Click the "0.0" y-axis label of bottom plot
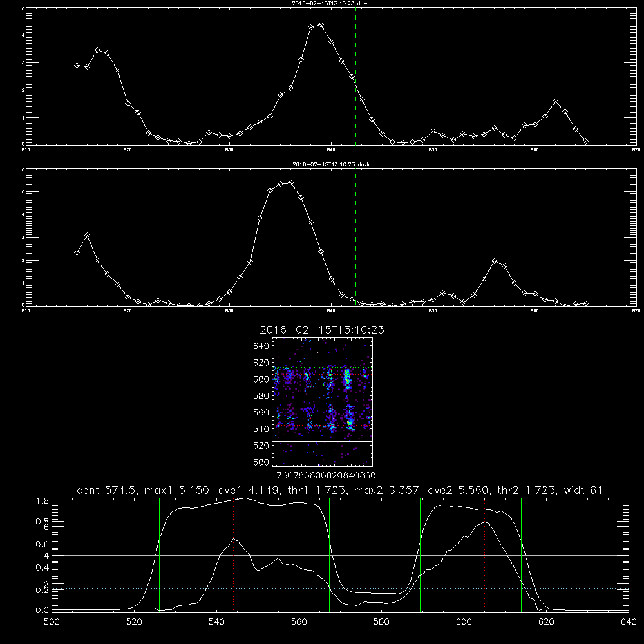Image resolution: width=644 pixels, height=644 pixels. coord(42,611)
